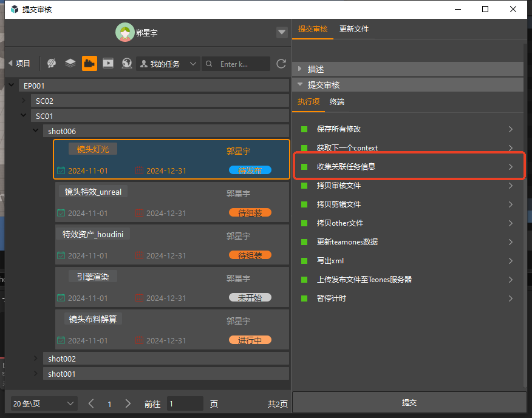Open the 我的任务 filter dropdown

click(x=168, y=64)
